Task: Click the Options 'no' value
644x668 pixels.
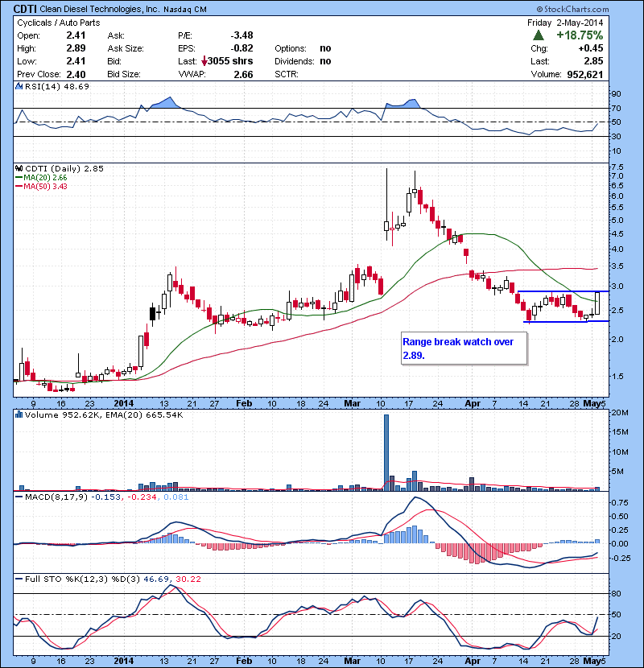Action: (x=325, y=48)
